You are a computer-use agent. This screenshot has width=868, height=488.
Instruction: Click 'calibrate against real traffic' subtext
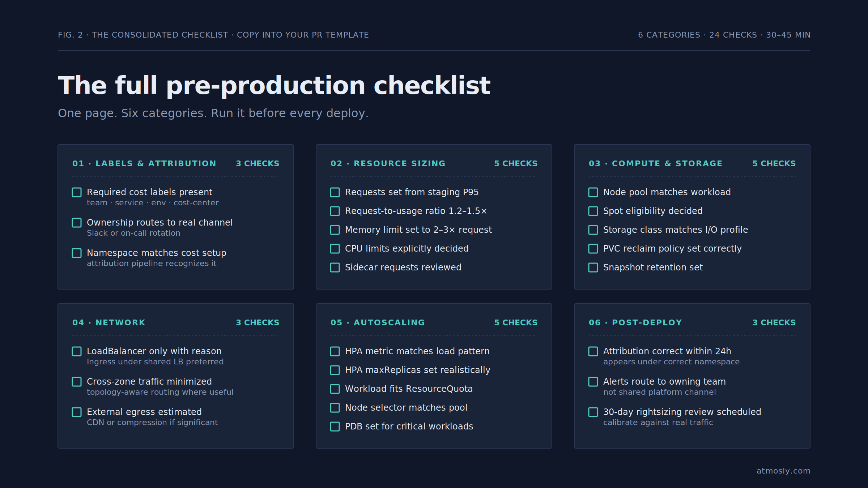click(658, 423)
